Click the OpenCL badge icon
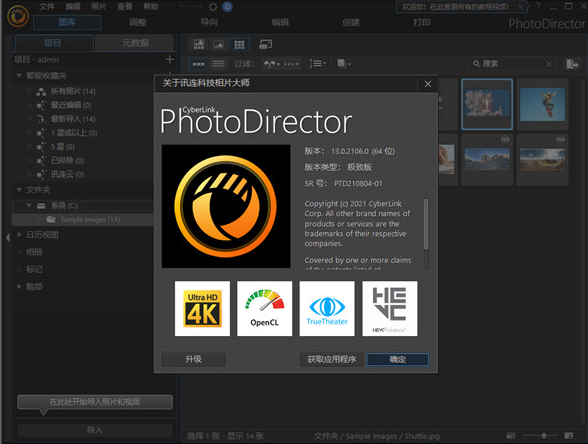Screen dimensions: 588x444 click(264, 308)
